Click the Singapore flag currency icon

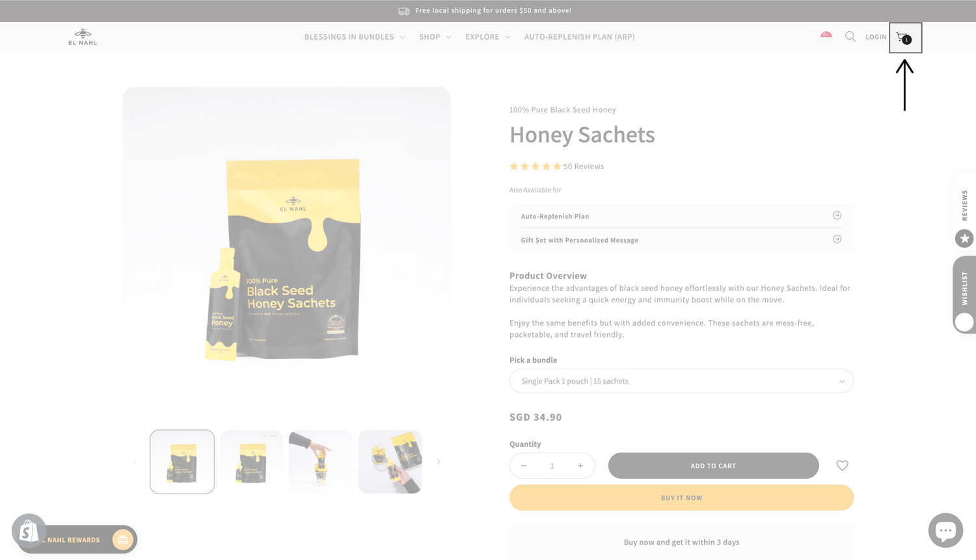(x=826, y=34)
